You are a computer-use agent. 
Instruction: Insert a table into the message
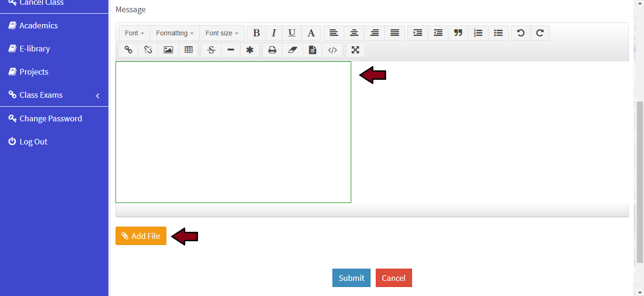click(x=189, y=50)
